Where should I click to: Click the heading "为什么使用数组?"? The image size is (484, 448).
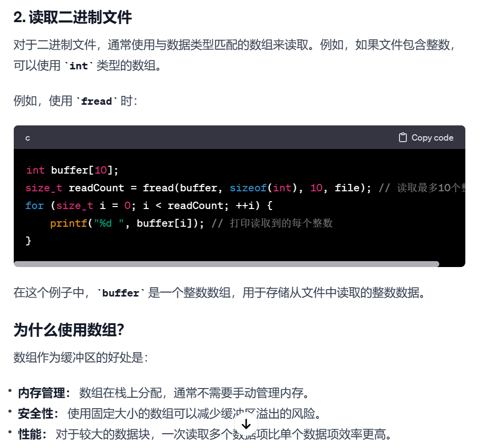[69, 329]
